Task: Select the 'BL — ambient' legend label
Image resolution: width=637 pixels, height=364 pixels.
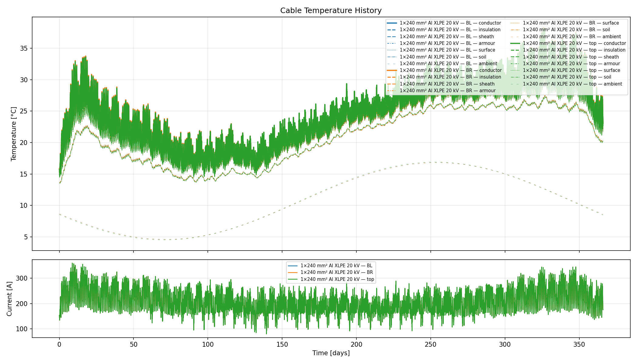Action: (448, 64)
